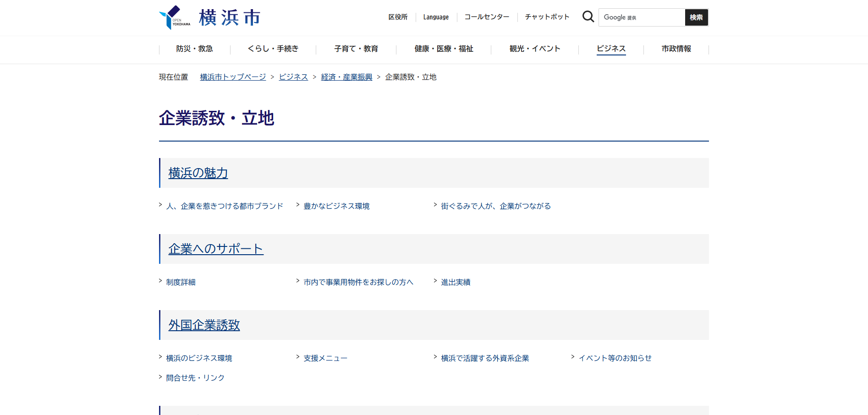Click the ビジネス breadcrumb link
Image resolution: width=868 pixels, height=415 pixels.
point(293,77)
